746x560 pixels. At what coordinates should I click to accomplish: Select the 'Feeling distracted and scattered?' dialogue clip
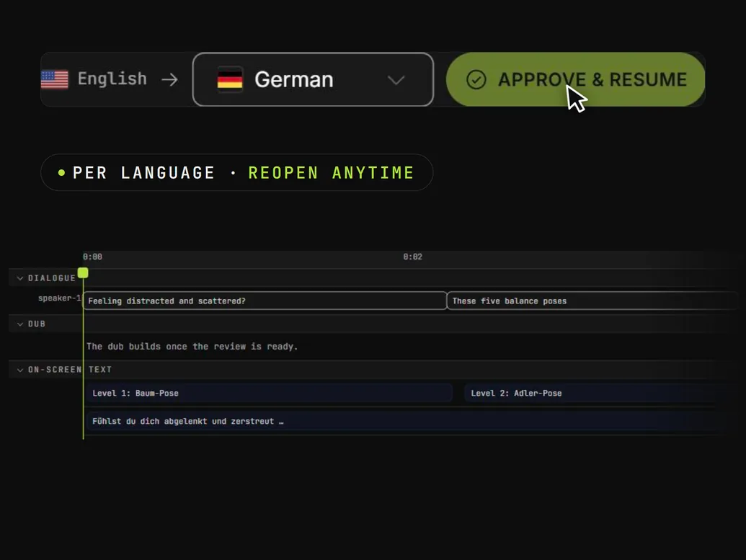pos(265,301)
